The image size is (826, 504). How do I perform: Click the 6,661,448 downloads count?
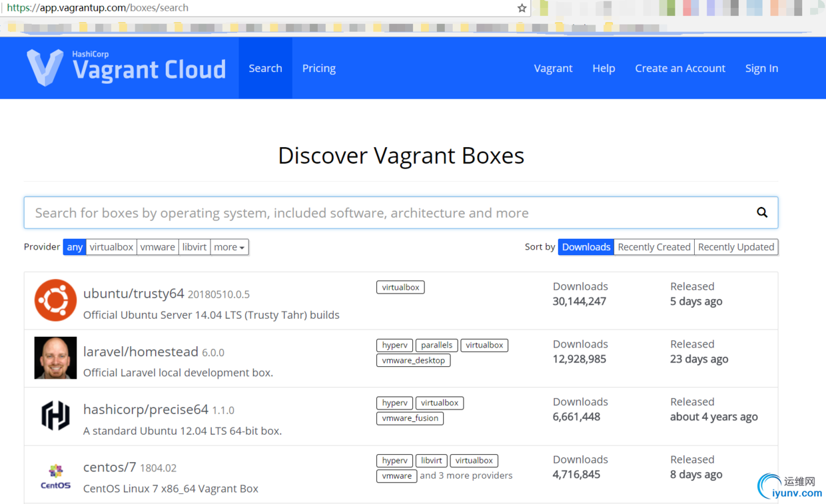point(576,417)
